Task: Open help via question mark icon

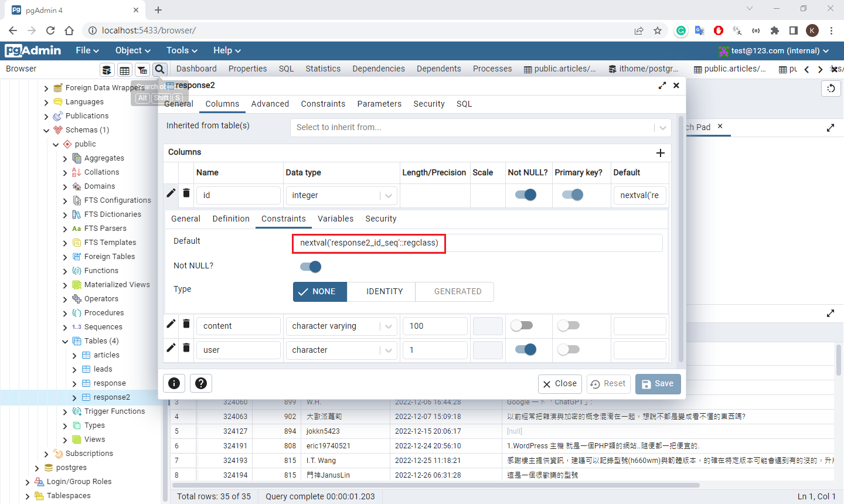Action: click(201, 383)
